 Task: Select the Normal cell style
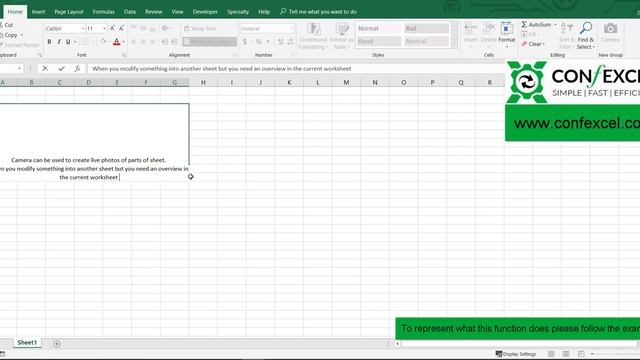click(x=379, y=28)
